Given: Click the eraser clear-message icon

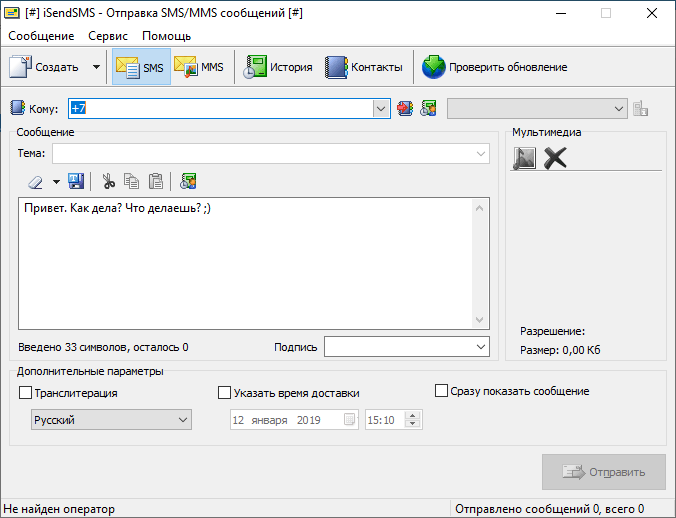Looking at the screenshot, I should [36, 182].
